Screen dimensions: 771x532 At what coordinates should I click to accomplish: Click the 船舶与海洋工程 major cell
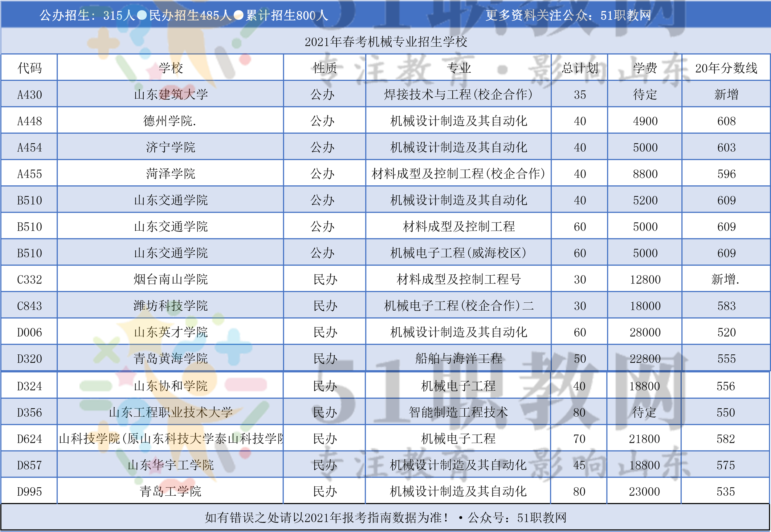point(459,359)
